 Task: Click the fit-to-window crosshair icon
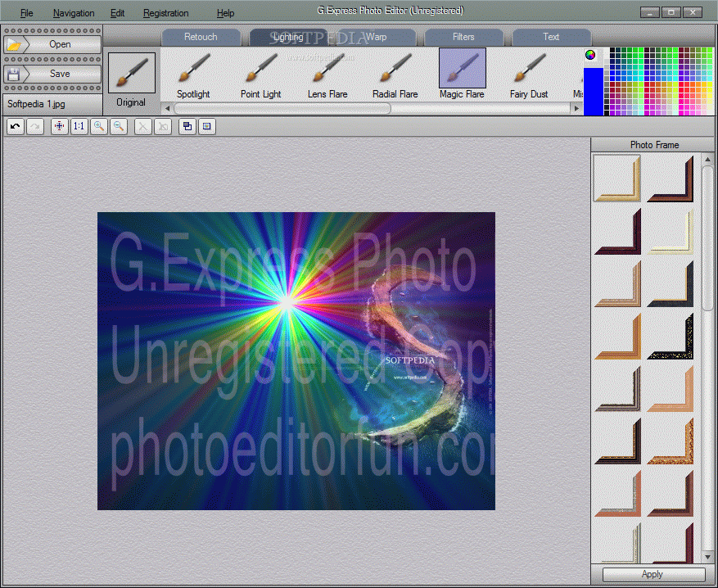[x=60, y=126]
